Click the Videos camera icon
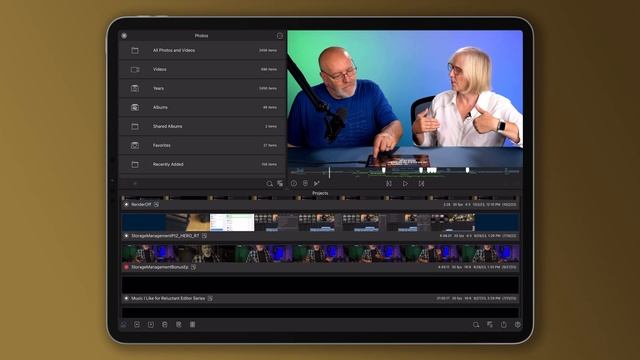The width and height of the screenshot is (640, 360). pyautogui.click(x=135, y=69)
